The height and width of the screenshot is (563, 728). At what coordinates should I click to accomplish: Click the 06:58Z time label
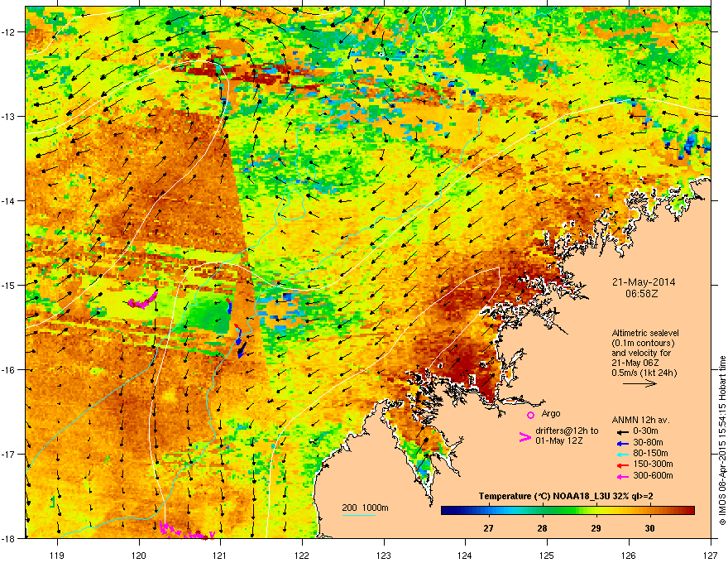[644, 294]
